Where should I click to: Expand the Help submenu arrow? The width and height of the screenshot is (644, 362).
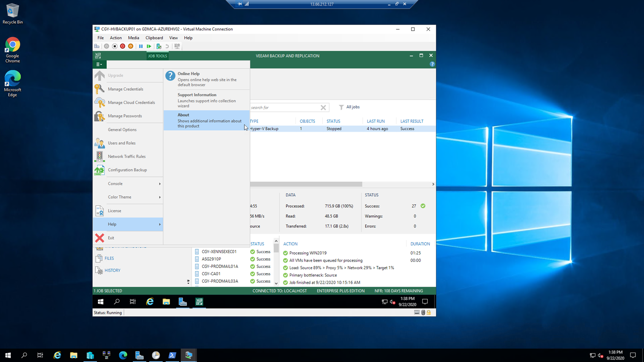coord(160,224)
